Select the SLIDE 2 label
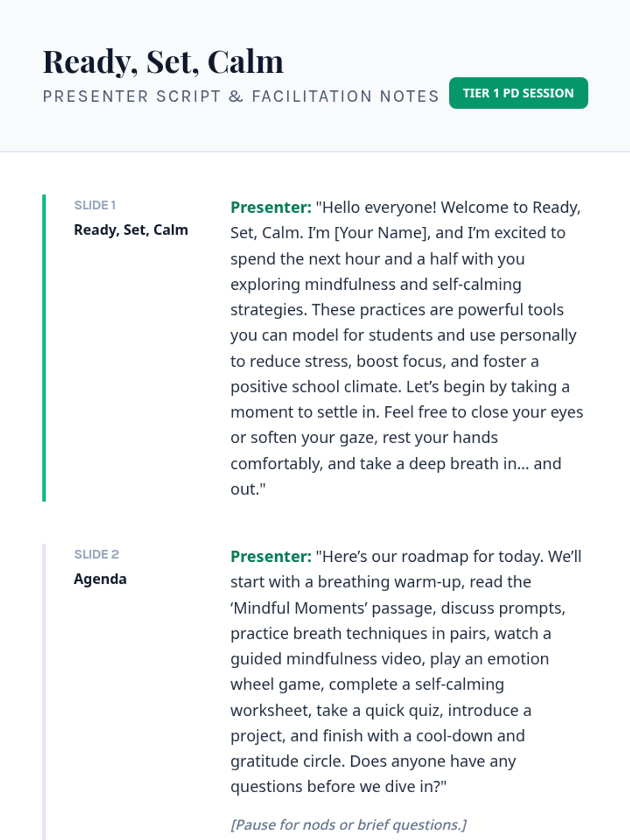Image resolution: width=630 pixels, height=840 pixels. [x=97, y=554]
